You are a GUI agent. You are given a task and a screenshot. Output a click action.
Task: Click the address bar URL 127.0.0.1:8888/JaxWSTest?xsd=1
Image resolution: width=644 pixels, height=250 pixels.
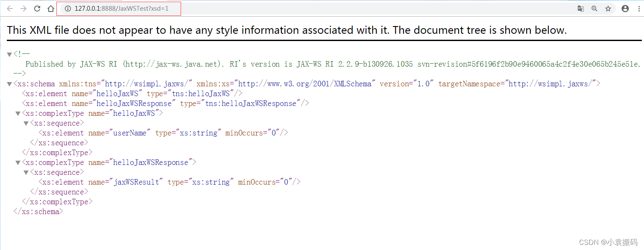coord(122,9)
